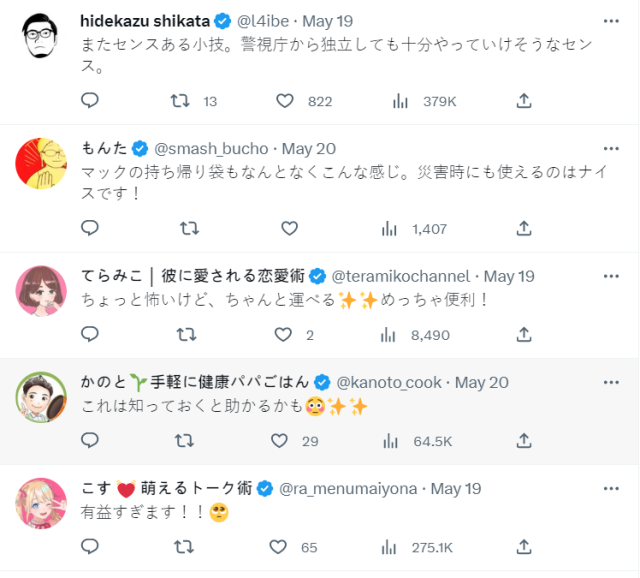Like もんた's tweet about マック bags
This screenshot has width=640, height=578.
[x=289, y=228]
